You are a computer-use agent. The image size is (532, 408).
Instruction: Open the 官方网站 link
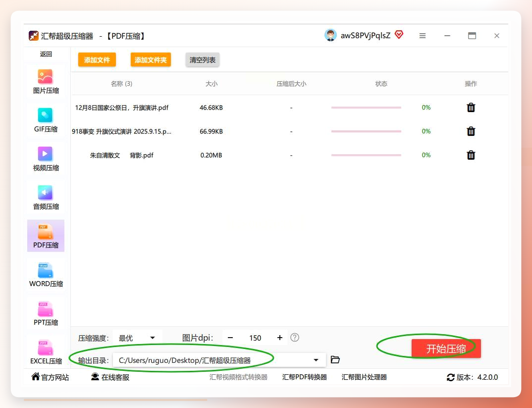coord(50,377)
